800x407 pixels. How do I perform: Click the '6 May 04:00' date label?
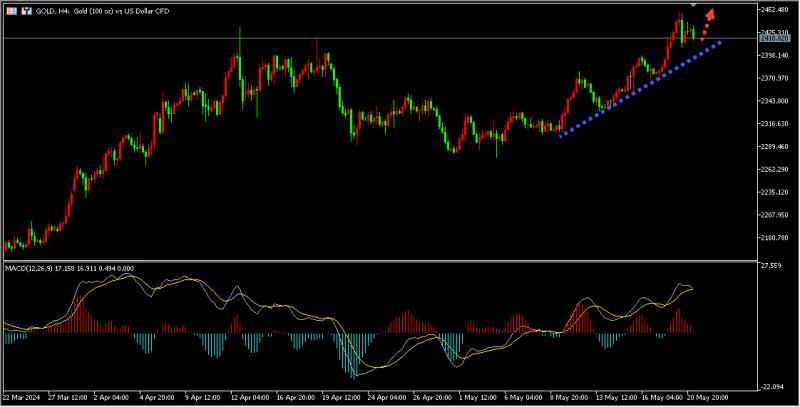click(523, 397)
